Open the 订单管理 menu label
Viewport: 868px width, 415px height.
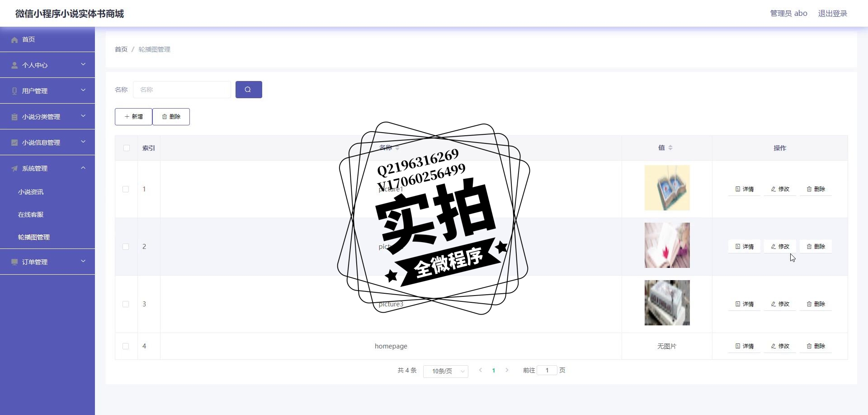tap(35, 262)
